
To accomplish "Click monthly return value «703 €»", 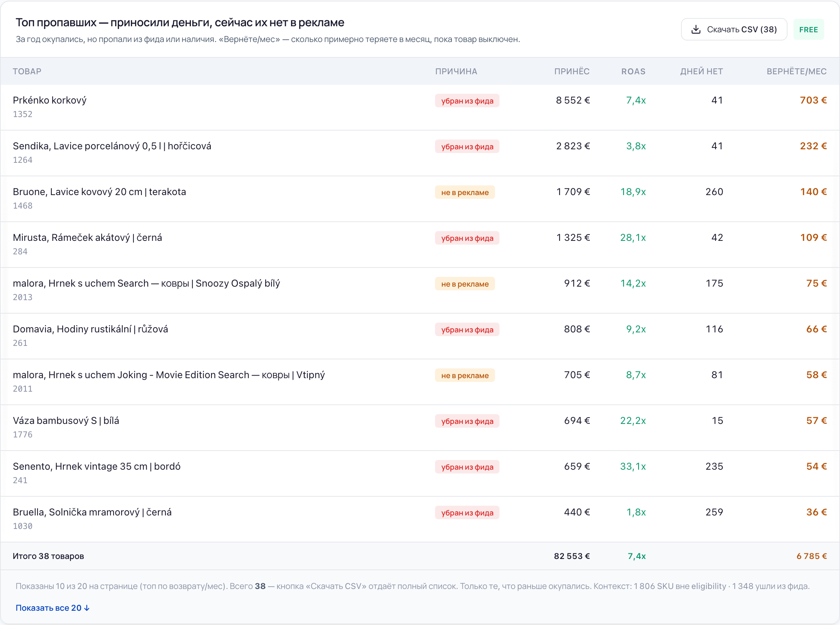I will pyautogui.click(x=813, y=100).
